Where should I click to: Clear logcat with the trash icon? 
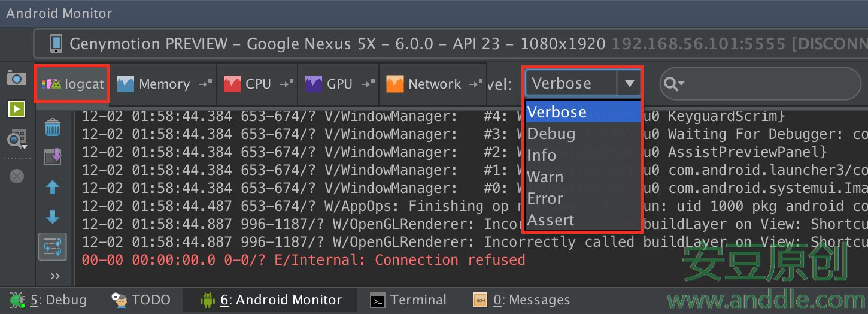(x=53, y=127)
